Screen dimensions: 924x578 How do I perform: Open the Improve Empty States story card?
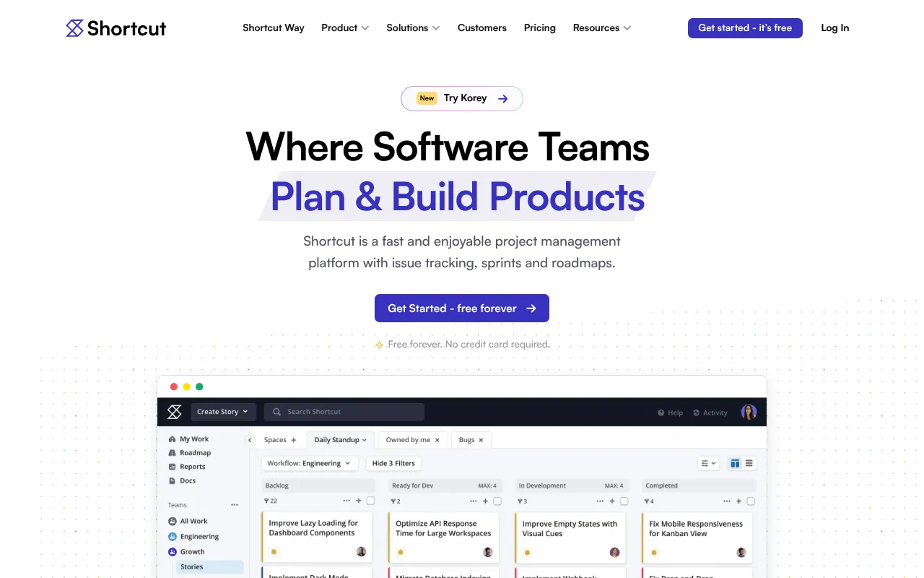pyautogui.click(x=570, y=537)
